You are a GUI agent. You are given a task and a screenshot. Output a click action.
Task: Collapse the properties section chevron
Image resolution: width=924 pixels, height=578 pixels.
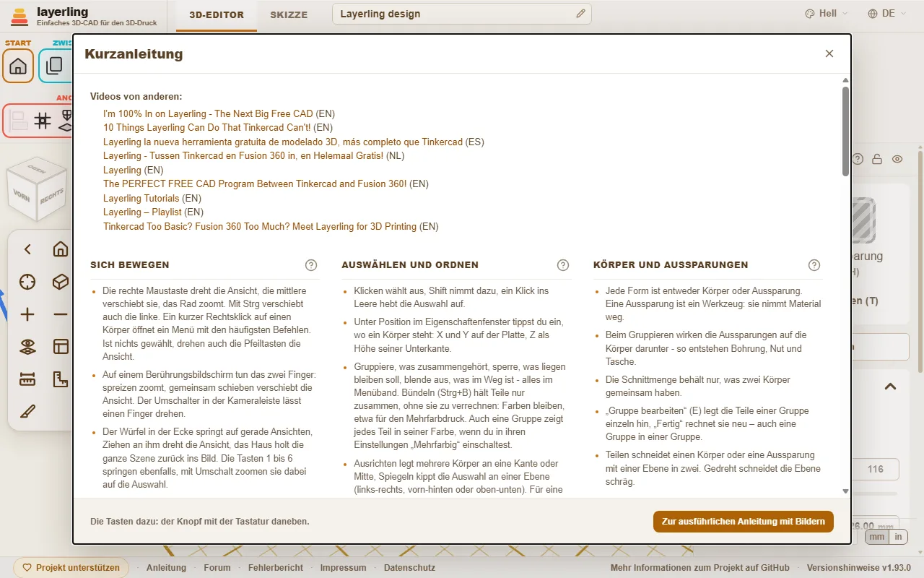[x=890, y=387]
